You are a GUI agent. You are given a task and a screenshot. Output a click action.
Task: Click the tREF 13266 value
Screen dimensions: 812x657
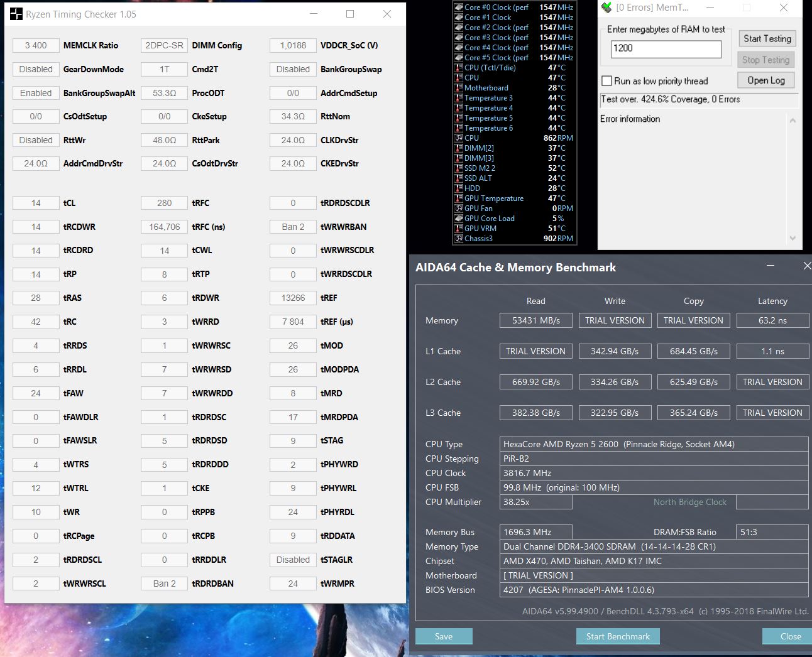293,298
